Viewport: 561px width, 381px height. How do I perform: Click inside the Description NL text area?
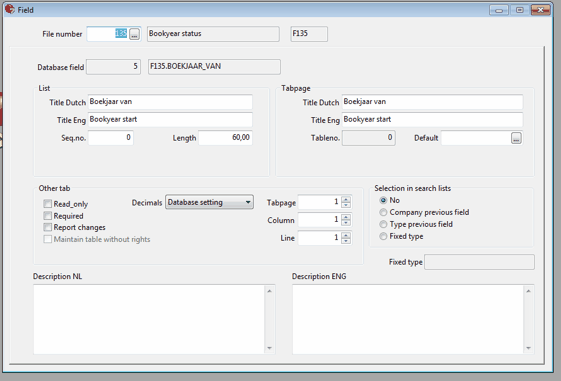[149, 319]
